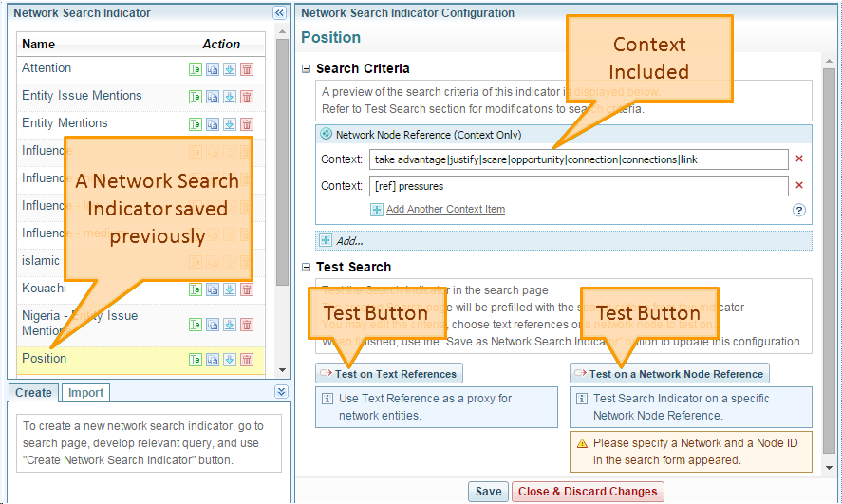The width and height of the screenshot is (842, 504).
Task: Duplicate the Nigeria - Entity Issue Mentions indicator
Action: pos(213,325)
